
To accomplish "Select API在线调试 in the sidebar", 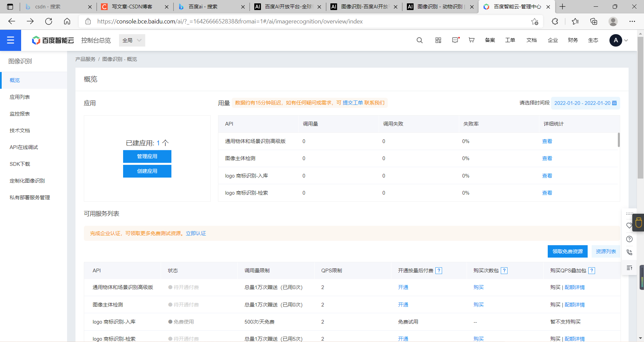I will (x=34, y=147).
